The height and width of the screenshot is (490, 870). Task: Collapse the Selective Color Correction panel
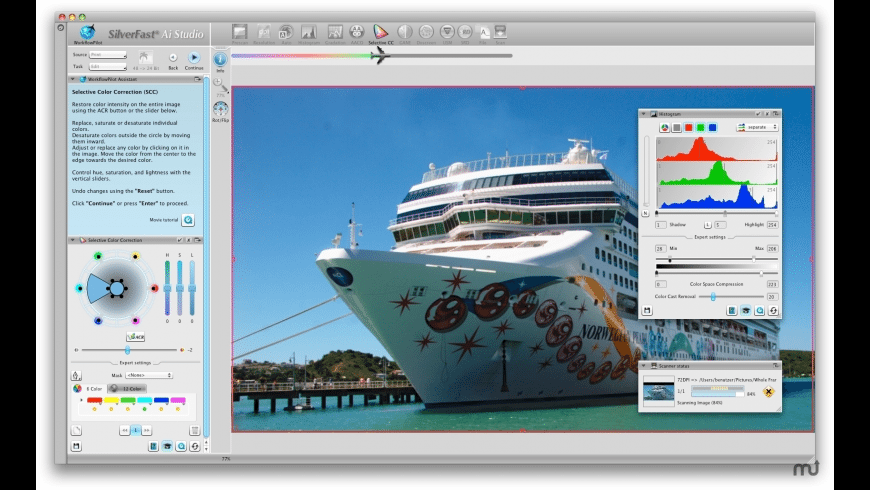click(73, 240)
